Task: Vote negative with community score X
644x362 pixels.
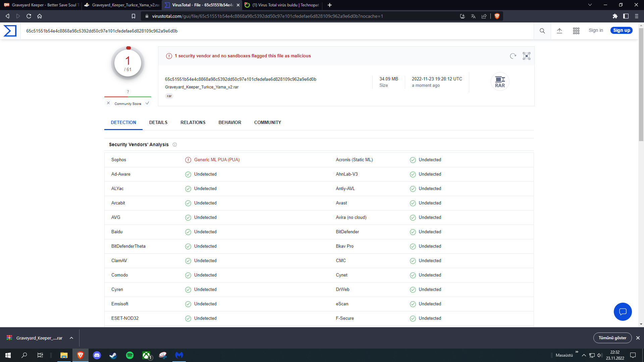Action: [108, 103]
